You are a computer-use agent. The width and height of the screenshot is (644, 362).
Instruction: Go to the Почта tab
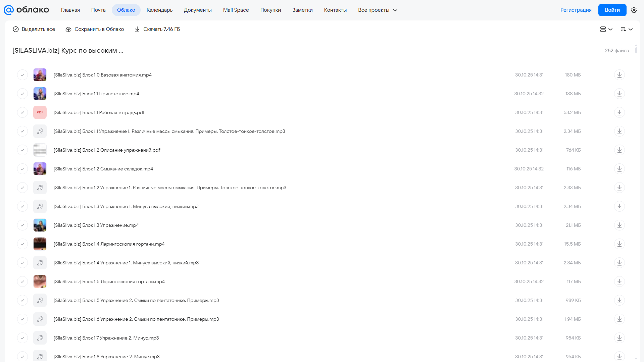pos(98,10)
